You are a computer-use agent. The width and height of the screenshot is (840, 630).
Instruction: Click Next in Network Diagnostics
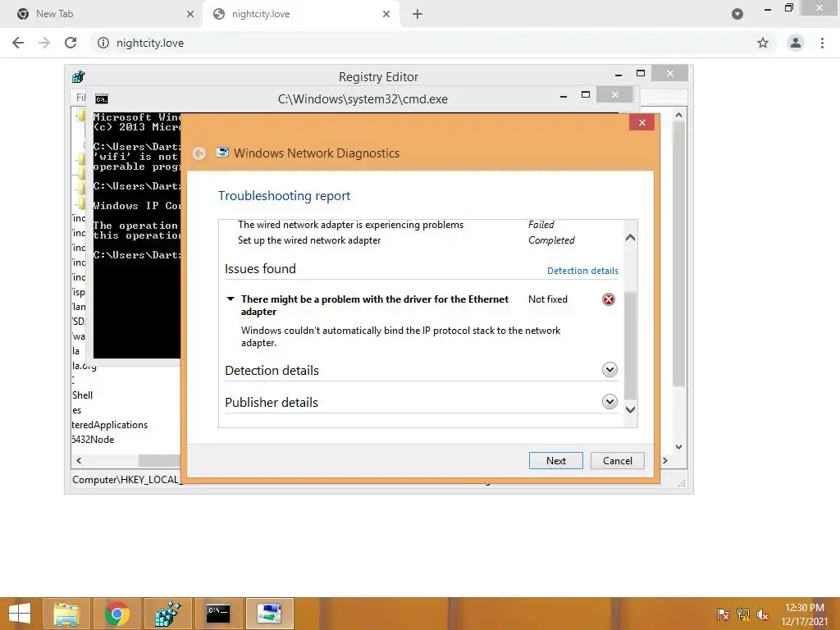tap(555, 461)
